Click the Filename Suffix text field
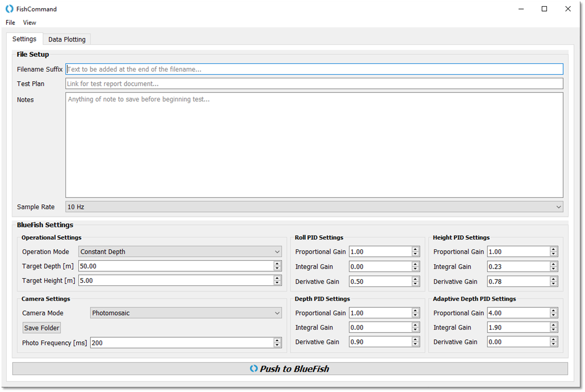This screenshot has width=585, height=392. [314, 69]
